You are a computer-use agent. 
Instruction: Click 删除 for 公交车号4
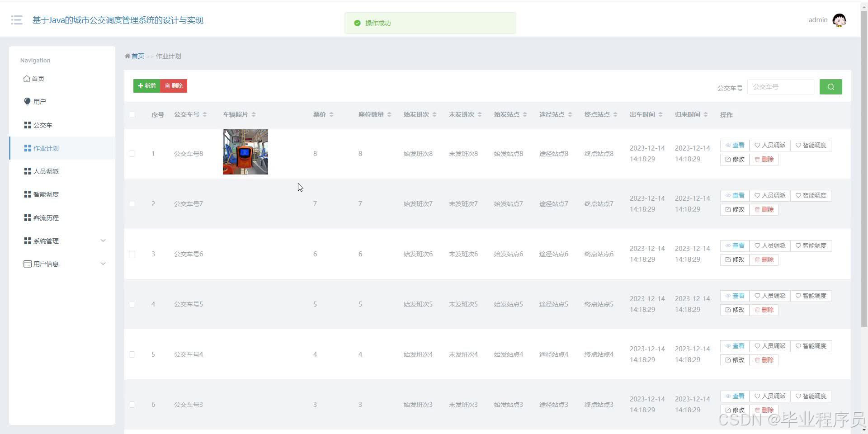764,360
